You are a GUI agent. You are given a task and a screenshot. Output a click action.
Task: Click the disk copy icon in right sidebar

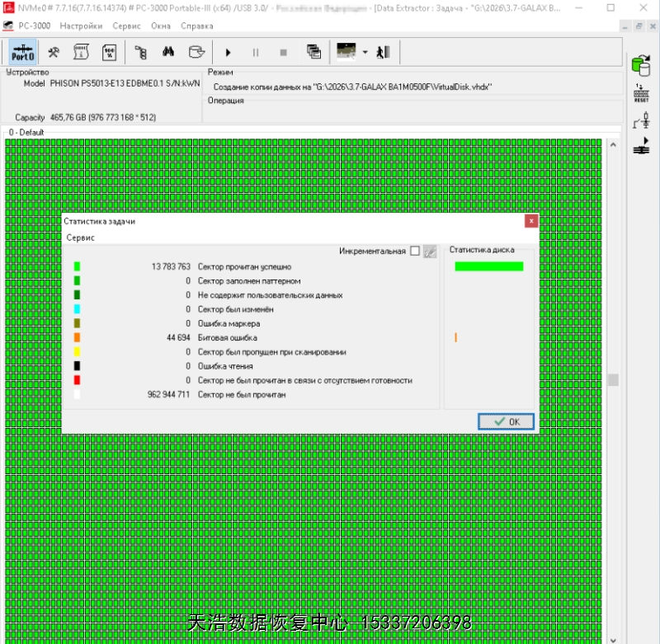point(641,65)
